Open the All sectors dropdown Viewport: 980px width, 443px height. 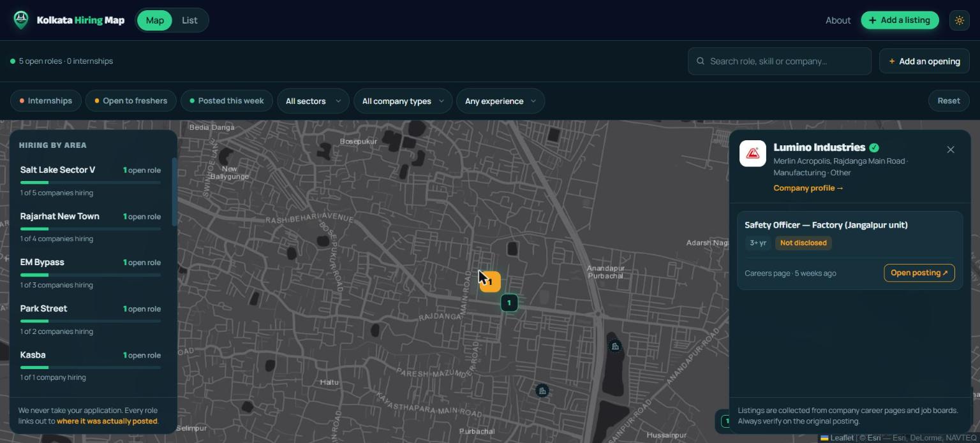(313, 101)
